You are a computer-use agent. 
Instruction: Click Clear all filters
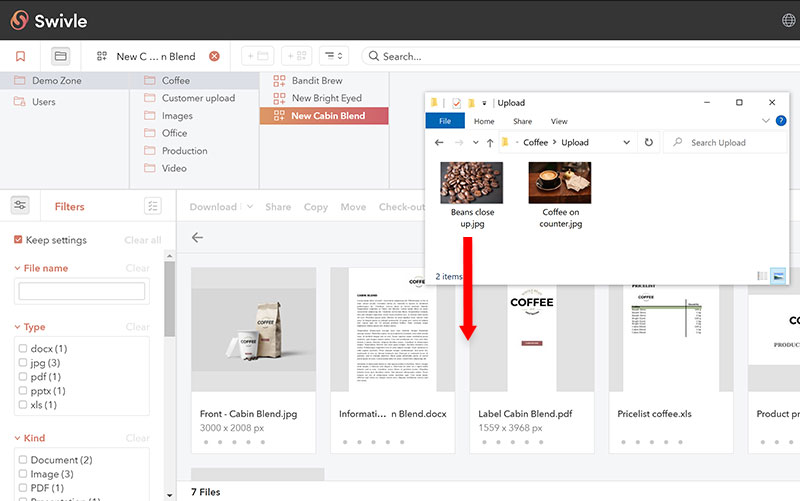(x=142, y=240)
